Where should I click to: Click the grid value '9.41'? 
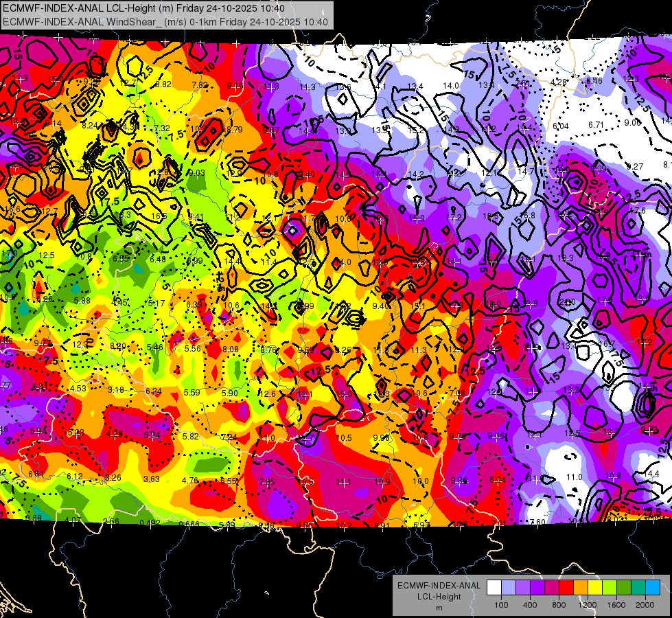click(x=196, y=217)
